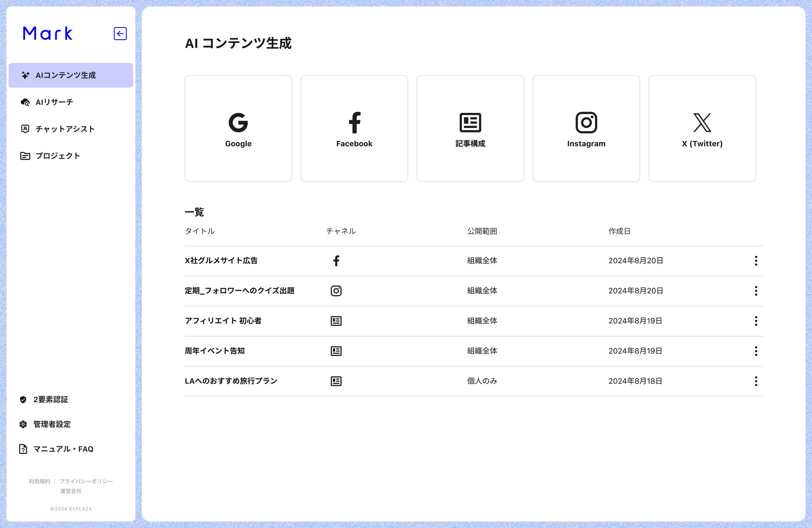Open options menu for X社グルメサイト広告

click(x=756, y=261)
